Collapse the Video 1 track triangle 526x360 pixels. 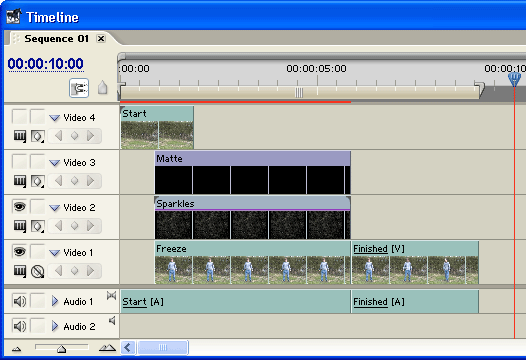tap(54, 253)
